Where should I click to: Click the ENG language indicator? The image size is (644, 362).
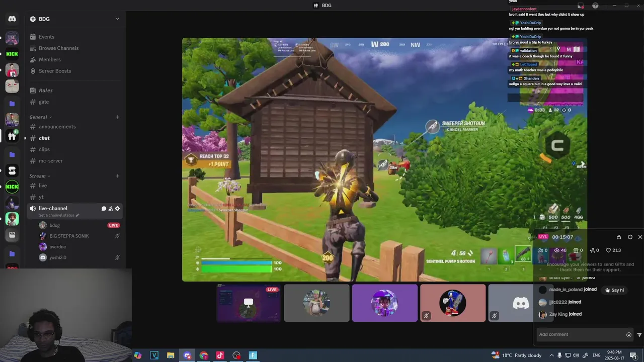point(597,355)
